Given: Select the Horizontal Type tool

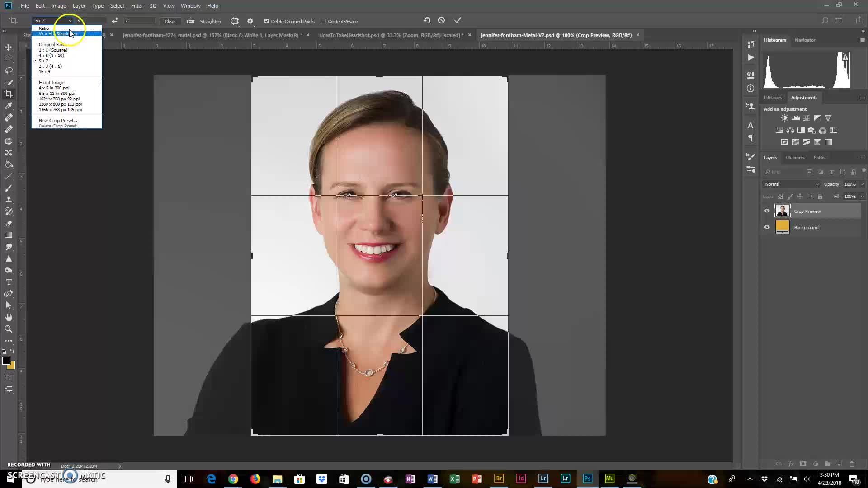Looking at the screenshot, I should [x=9, y=282].
